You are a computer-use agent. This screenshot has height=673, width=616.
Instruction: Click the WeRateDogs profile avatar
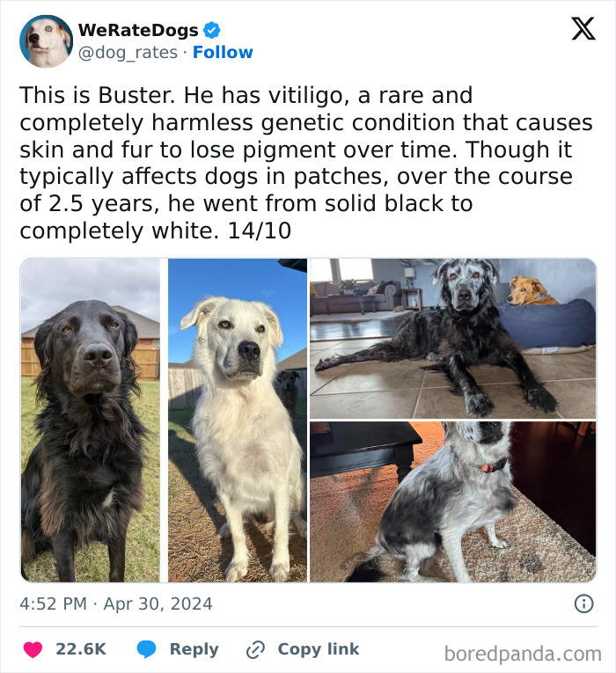(47, 41)
